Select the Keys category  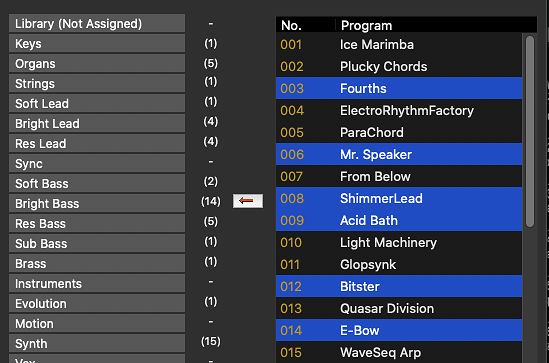point(97,43)
